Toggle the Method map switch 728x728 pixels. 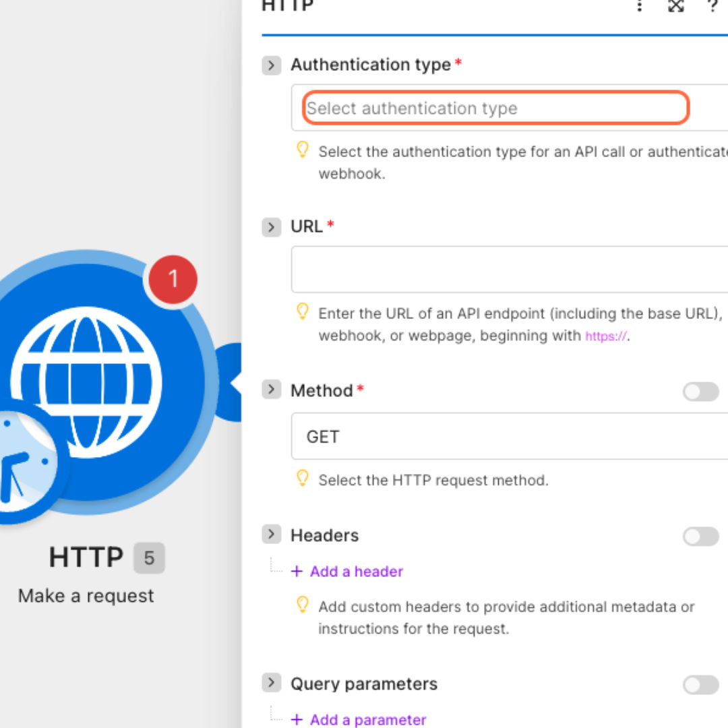700,392
